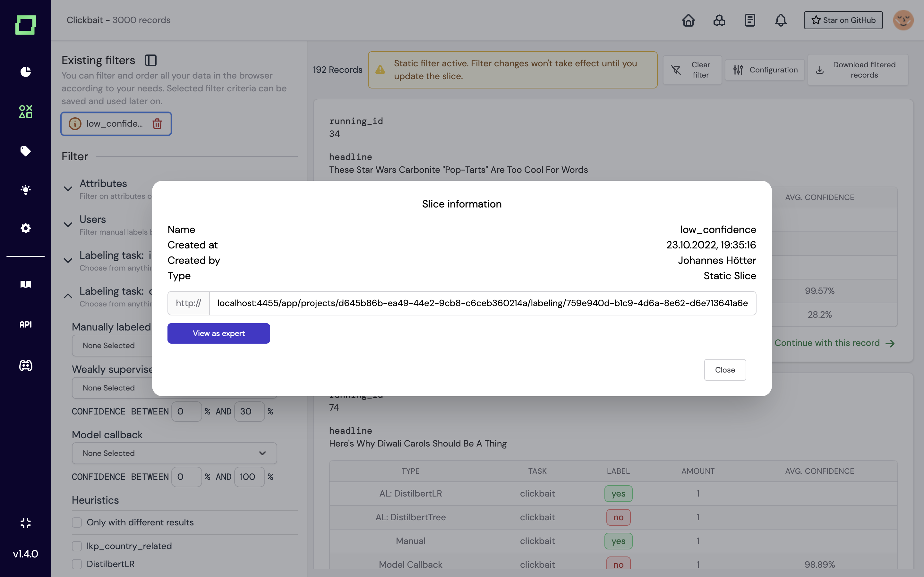
Task: Delete the low_confidence slice via trash icon
Action: coord(157,124)
